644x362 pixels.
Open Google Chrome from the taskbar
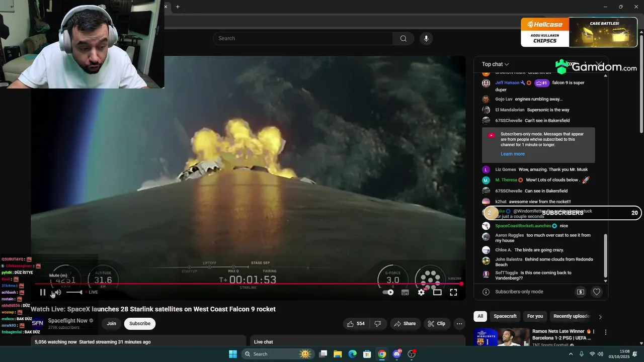point(382,354)
